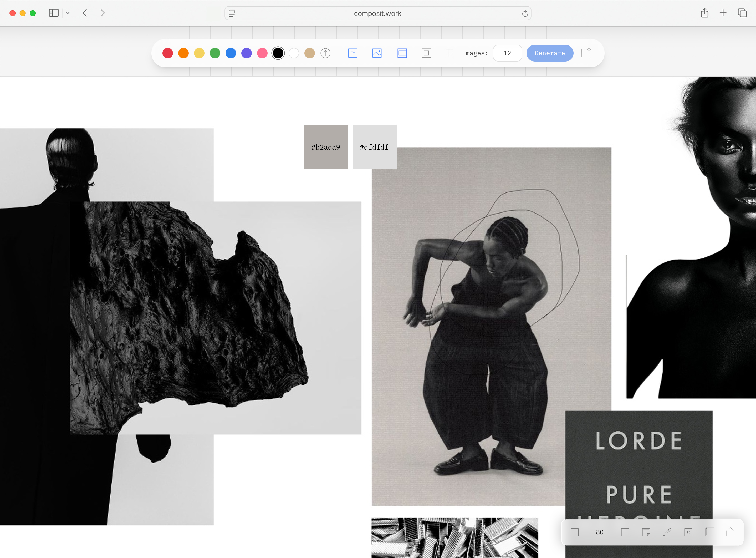The image size is (756, 558).
Task: Open the sticky note tool in bottom bar
Action: point(646,532)
